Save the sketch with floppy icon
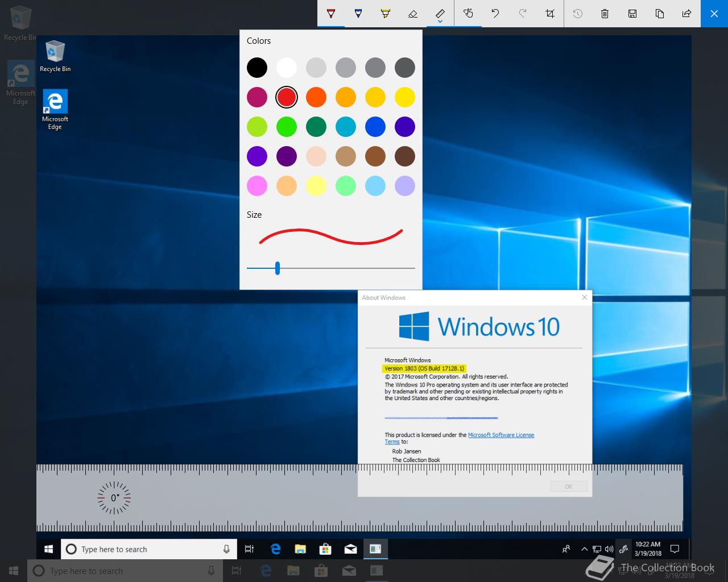Screen dimensions: 728x582 click(x=632, y=14)
